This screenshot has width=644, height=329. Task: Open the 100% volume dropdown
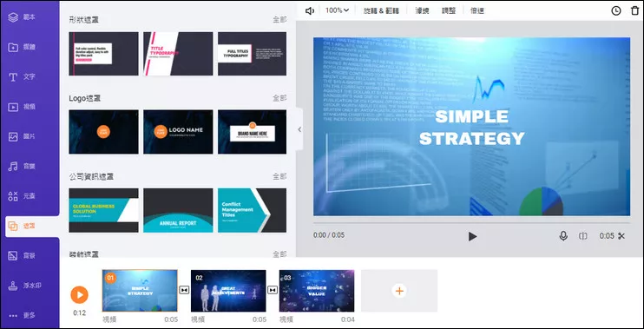coord(337,10)
